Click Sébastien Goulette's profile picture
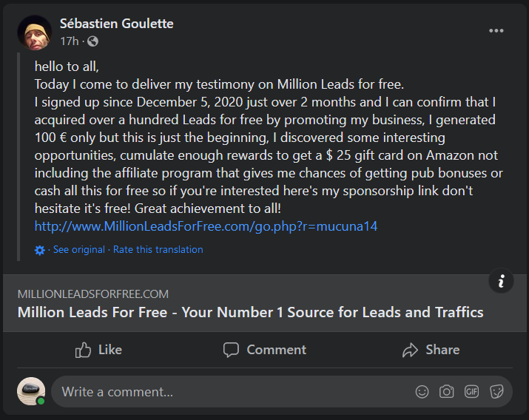 [x=34, y=33]
